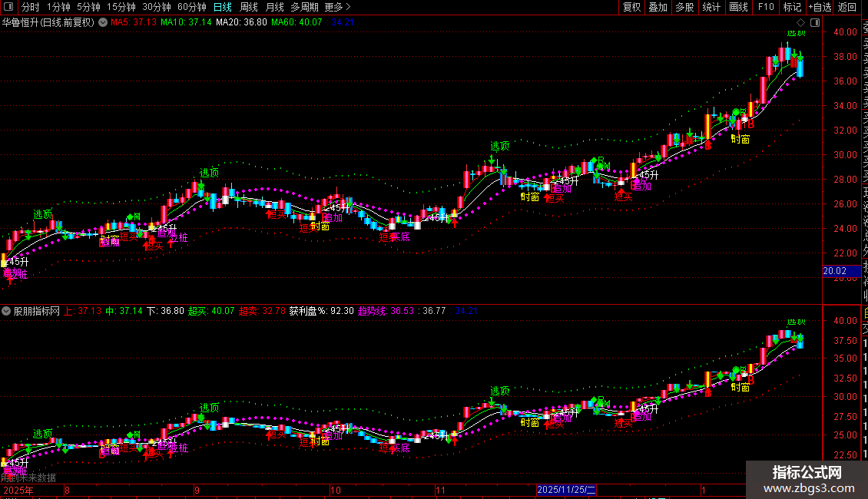Image resolution: width=868 pixels, height=499 pixels.
Task: Click the MA10: 37.14 readout
Action: pos(186,22)
